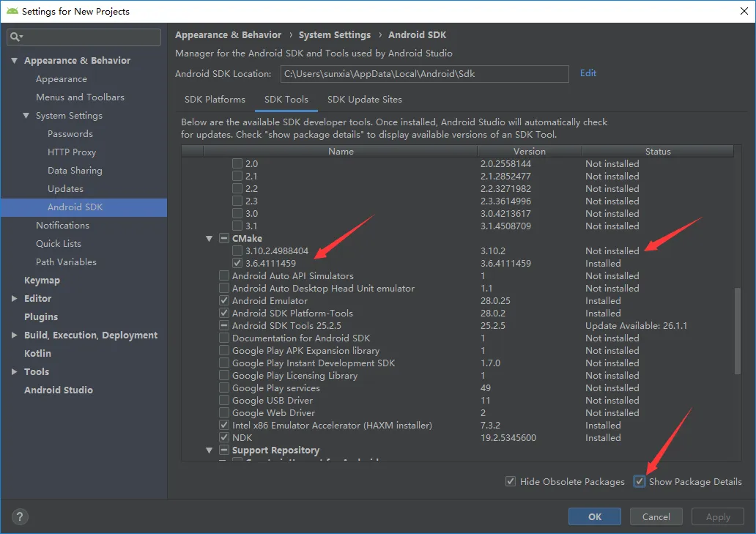Sort by the Status column header

pos(658,152)
